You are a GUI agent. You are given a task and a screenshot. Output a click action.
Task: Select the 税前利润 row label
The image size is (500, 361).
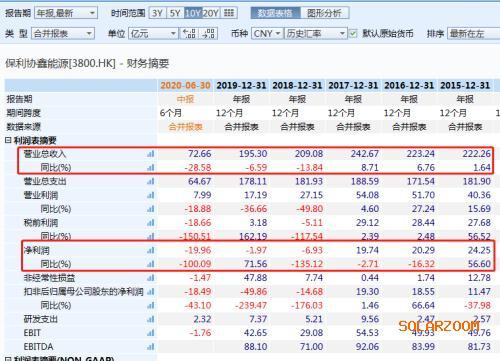pyautogui.click(x=41, y=223)
